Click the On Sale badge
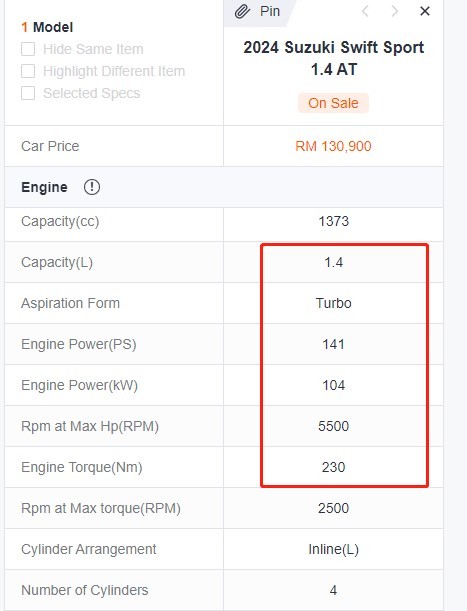The width and height of the screenshot is (467, 611). point(333,103)
